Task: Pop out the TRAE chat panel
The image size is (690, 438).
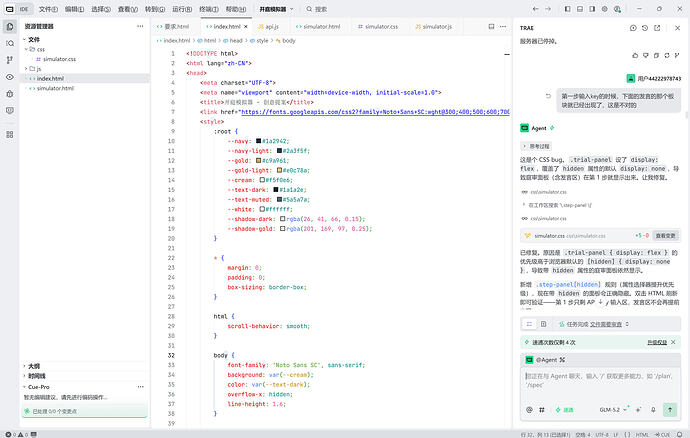Action: click(657, 28)
